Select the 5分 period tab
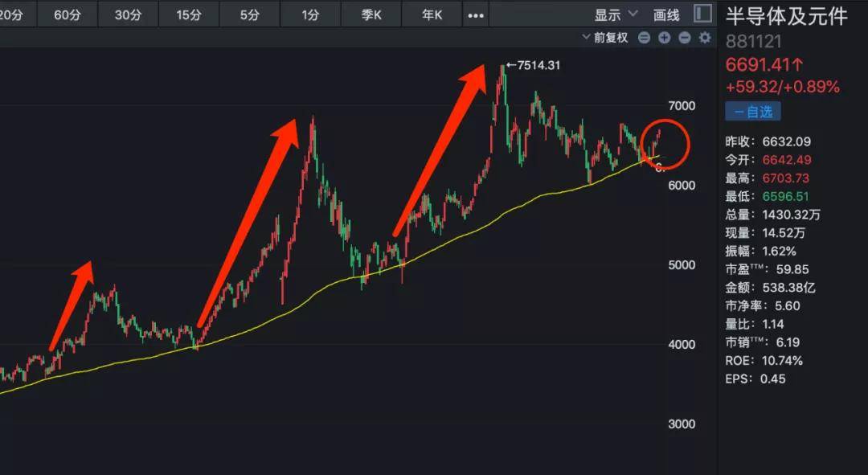The height and width of the screenshot is (475, 868). coord(250,15)
